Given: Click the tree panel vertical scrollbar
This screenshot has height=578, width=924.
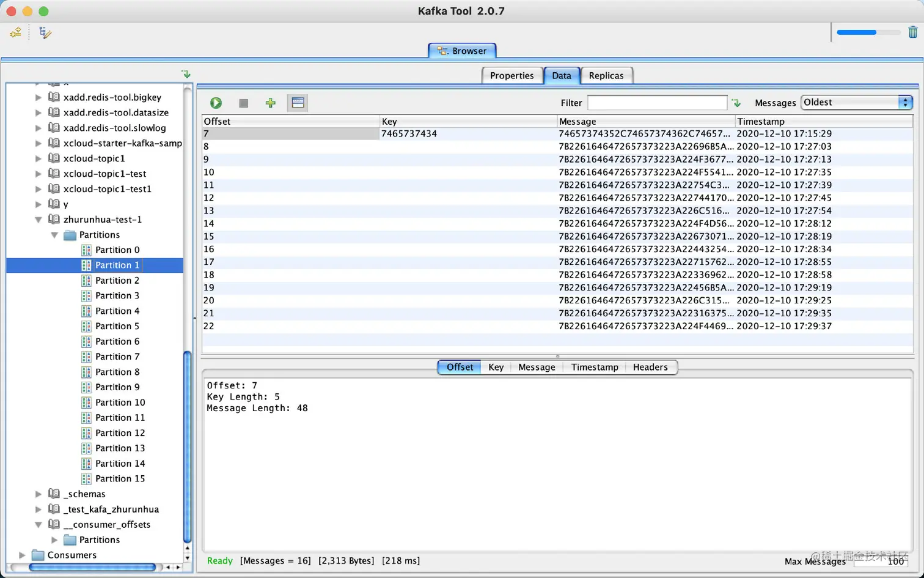Looking at the screenshot, I should (188, 446).
